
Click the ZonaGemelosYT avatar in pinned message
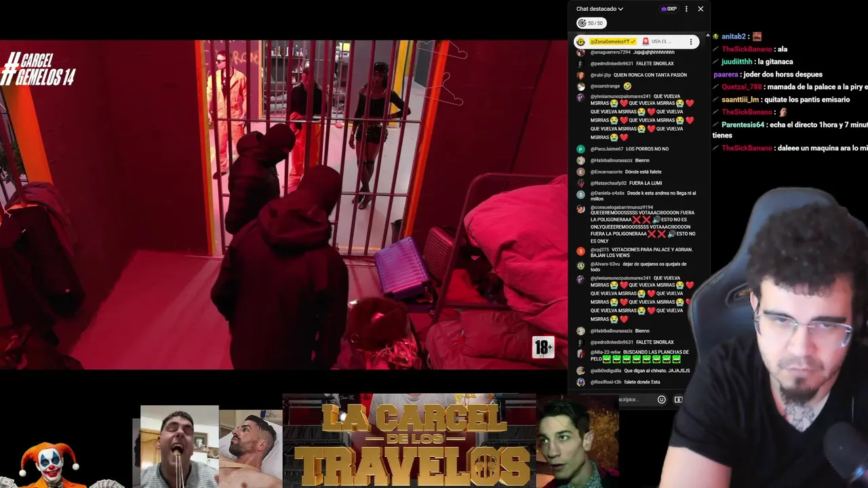point(581,41)
